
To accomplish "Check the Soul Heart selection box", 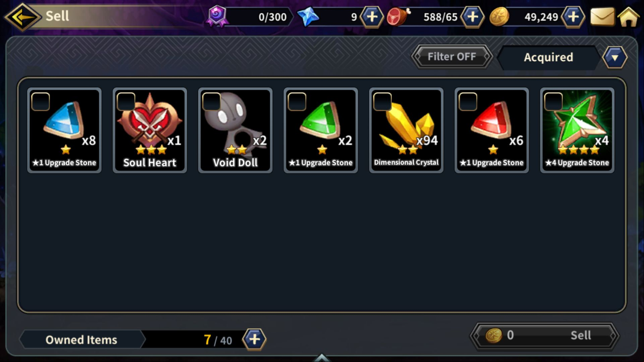I will [126, 102].
